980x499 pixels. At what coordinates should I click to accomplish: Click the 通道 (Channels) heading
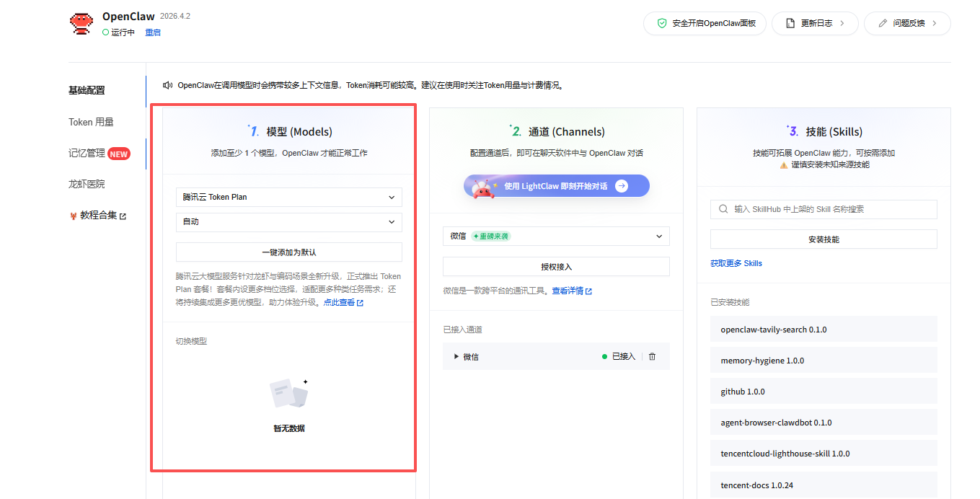567,132
